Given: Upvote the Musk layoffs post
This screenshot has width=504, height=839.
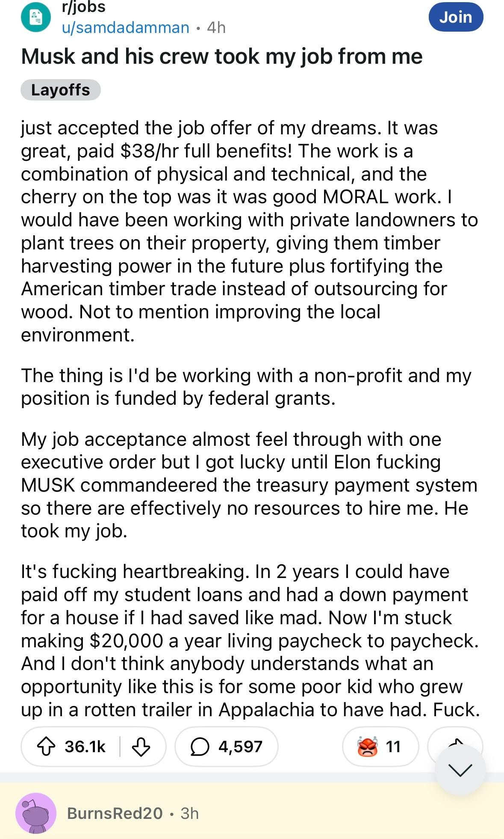Looking at the screenshot, I should (x=46, y=747).
